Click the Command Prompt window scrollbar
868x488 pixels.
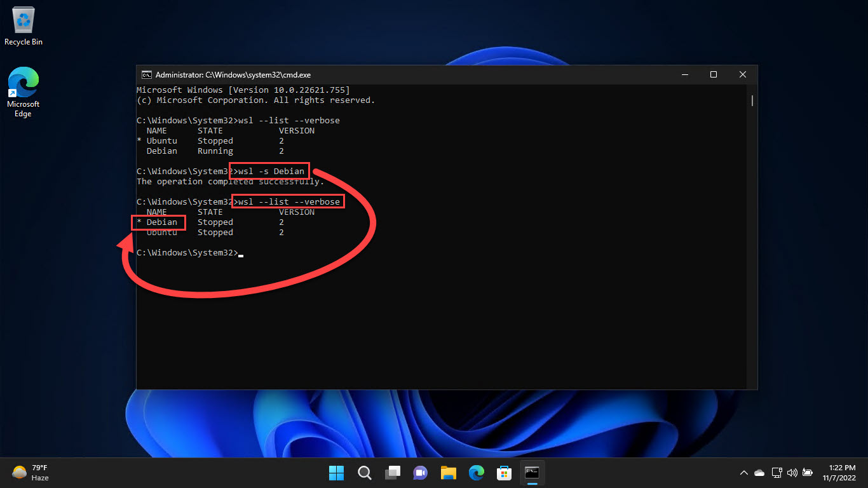752,100
